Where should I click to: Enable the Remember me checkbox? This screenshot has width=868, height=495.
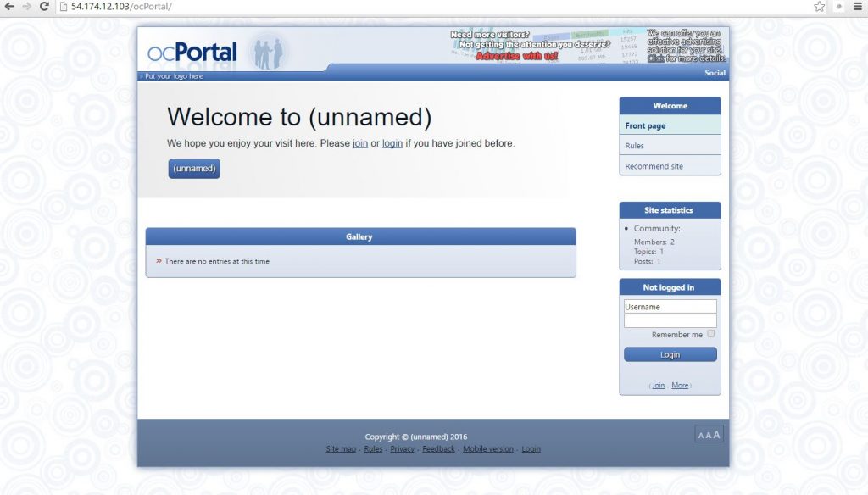tap(710, 334)
